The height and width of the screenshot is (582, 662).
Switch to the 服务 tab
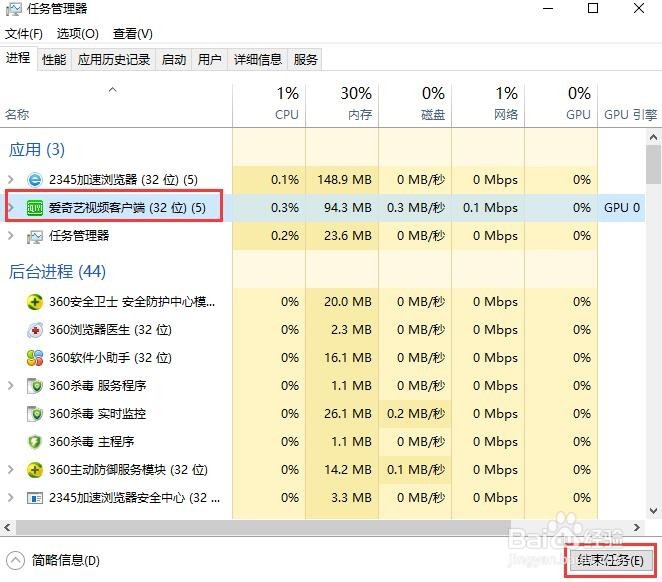305,60
